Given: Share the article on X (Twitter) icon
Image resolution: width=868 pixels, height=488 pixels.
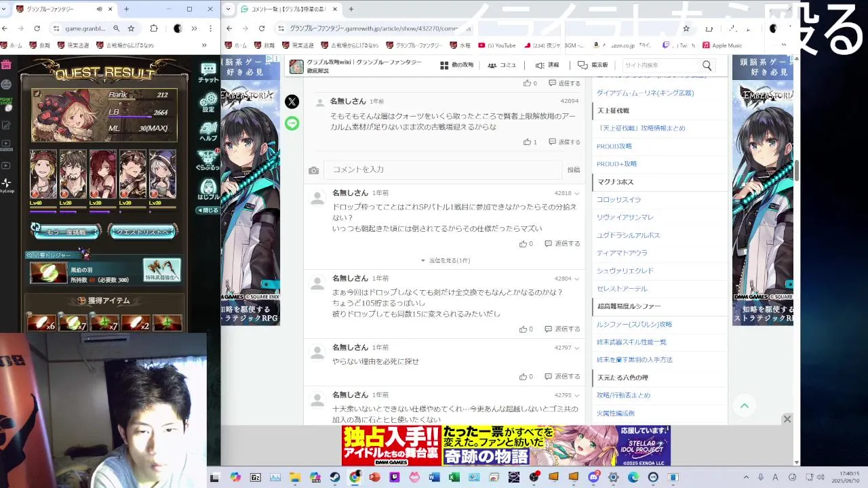Looking at the screenshot, I should click(x=292, y=102).
